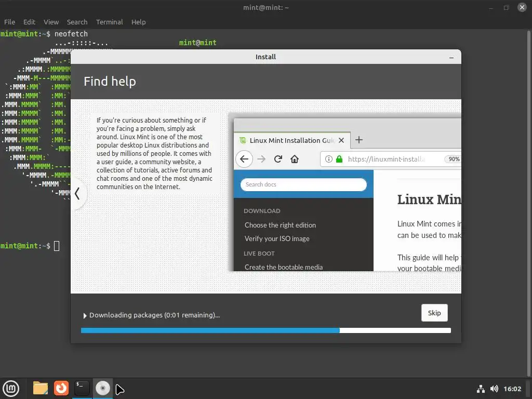The width and height of the screenshot is (532, 399).
Task: Click the Install window title
Action: (265, 57)
